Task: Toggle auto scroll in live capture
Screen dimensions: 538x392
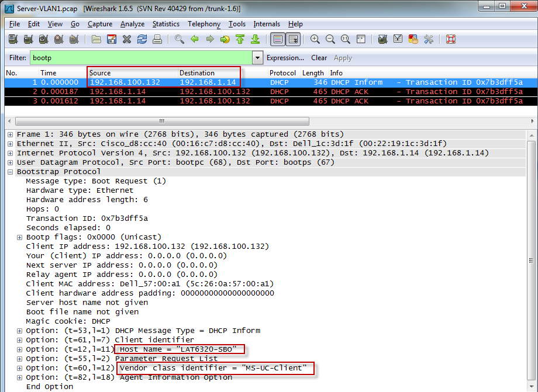Action: coord(294,39)
